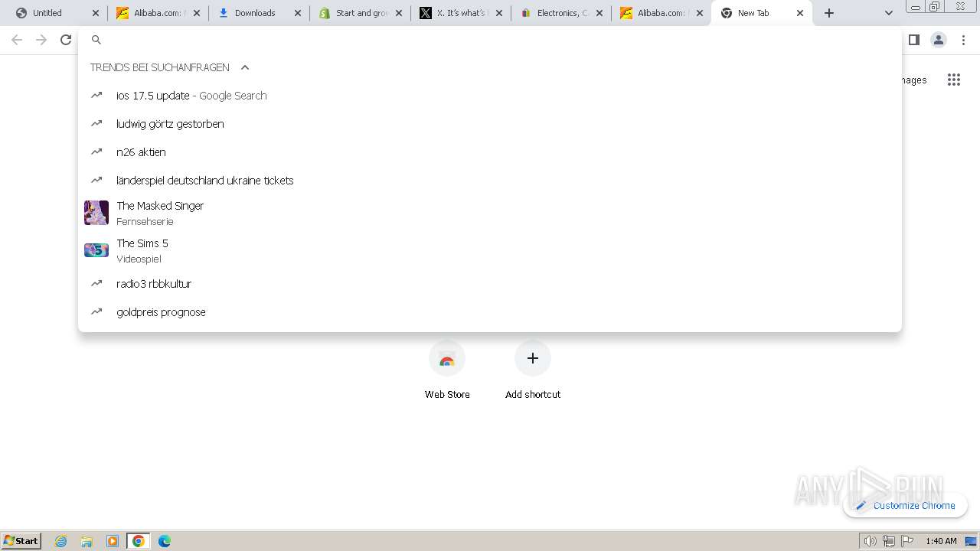Open the profile avatar button

pos(938,40)
